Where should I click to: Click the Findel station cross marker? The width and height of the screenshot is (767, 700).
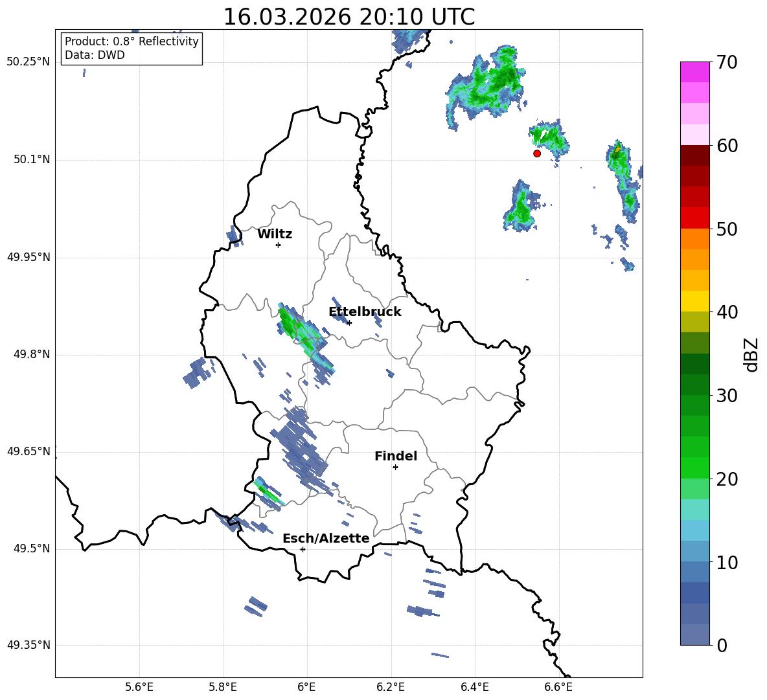[x=395, y=468]
